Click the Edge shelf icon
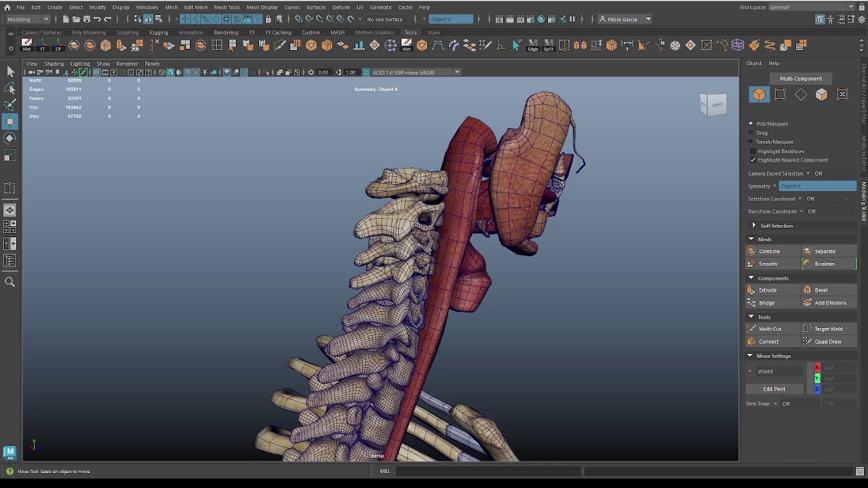Image resolution: width=868 pixels, height=488 pixels. (x=533, y=45)
